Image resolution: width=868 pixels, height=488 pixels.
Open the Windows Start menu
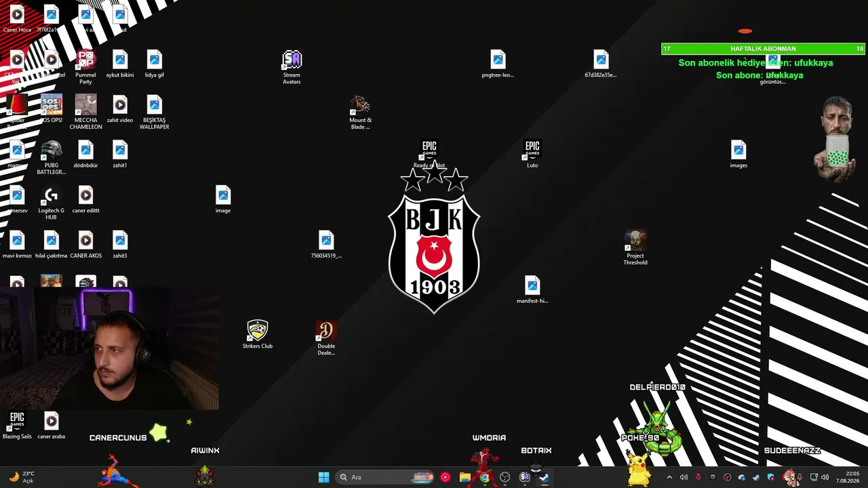click(323, 477)
